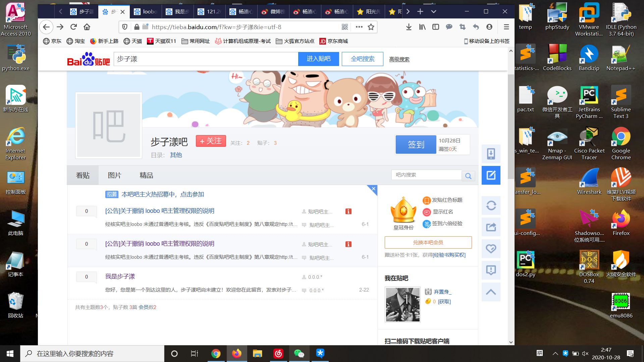Bookmark this page with the star icon

(x=371, y=27)
